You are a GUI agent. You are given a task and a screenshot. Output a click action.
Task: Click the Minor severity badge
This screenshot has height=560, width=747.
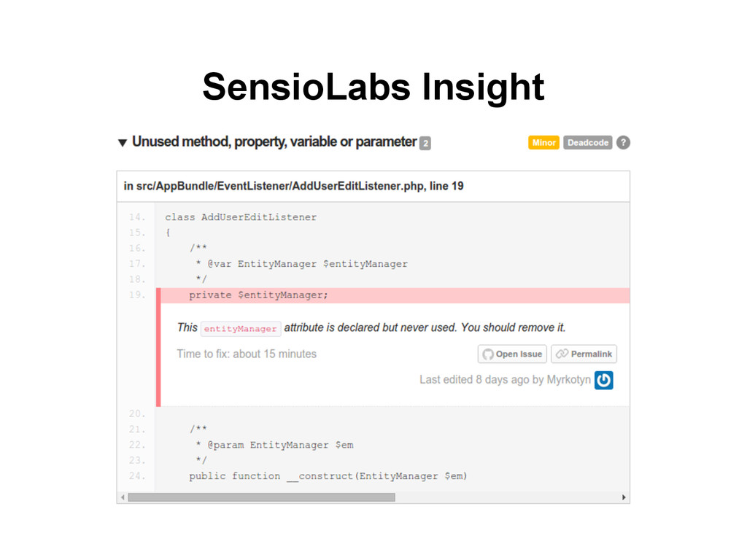[543, 143]
